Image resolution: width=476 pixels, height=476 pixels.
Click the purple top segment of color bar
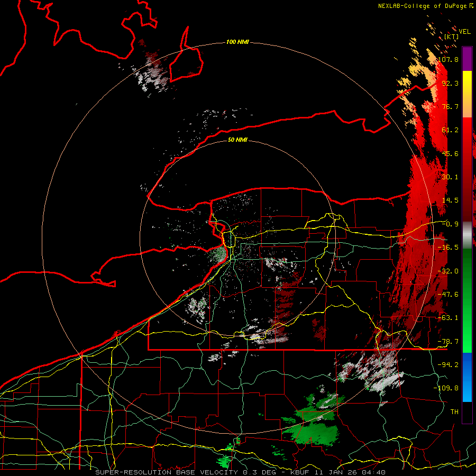pyautogui.click(x=467, y=59)
